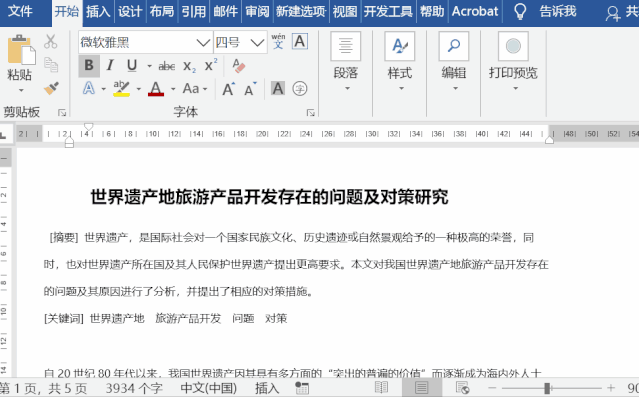The height and width of the screenshot is (397, 639).
Task: Switch to the 布局 Layout tab
Action: pyautogui.click(x=162, y=11)
